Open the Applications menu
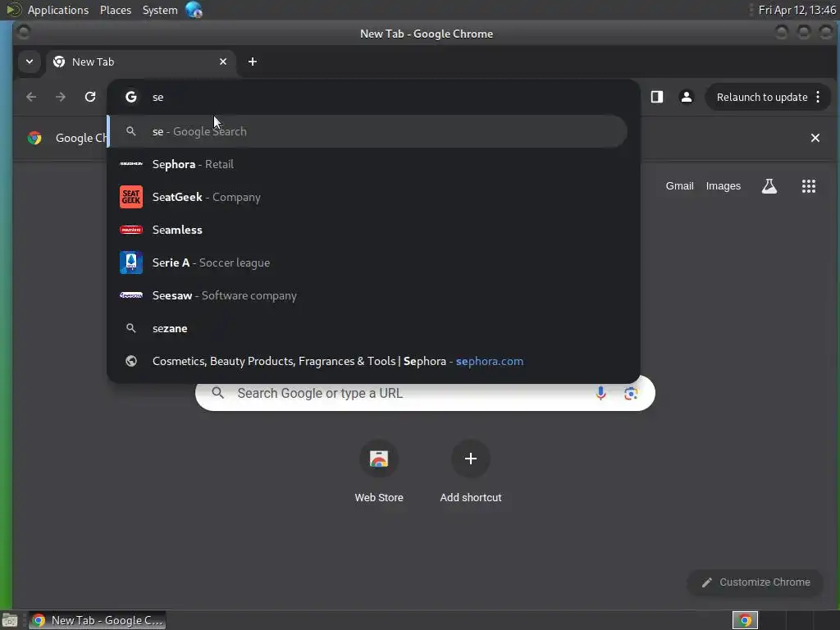The width and height of the screenshot is (840, 630). [x=58, y=10]
